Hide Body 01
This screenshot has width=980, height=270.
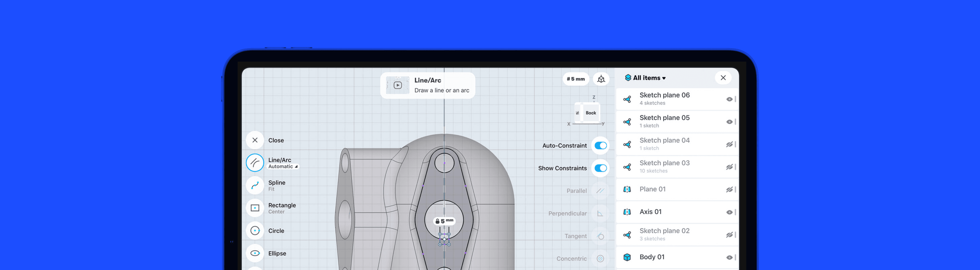pyautogui.click(x=729, y=257)
